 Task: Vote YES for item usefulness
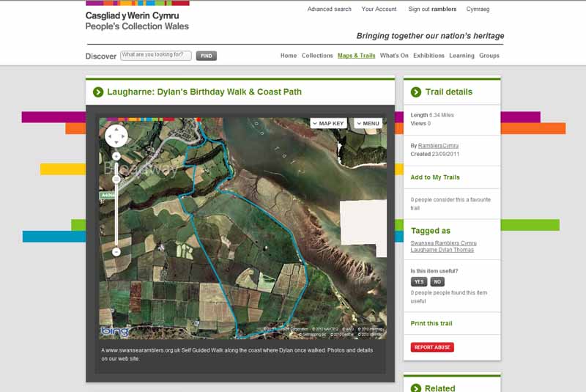tap(419, 281)
